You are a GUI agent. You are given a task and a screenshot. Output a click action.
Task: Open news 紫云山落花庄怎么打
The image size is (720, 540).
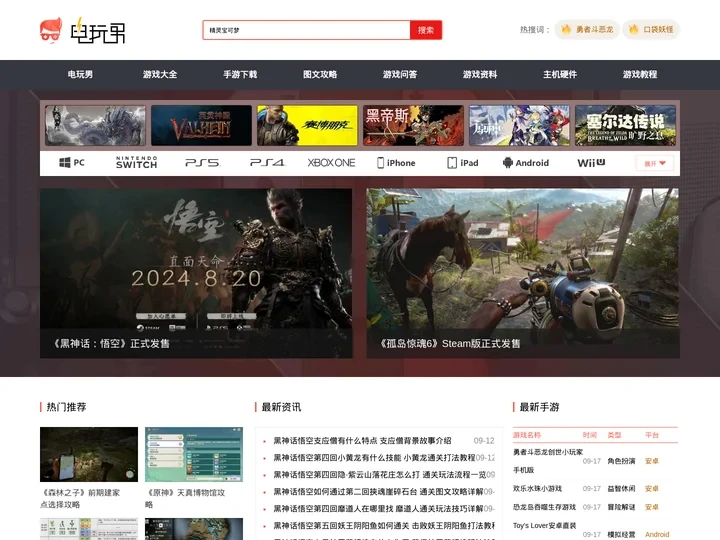click(x=380, y=475)
